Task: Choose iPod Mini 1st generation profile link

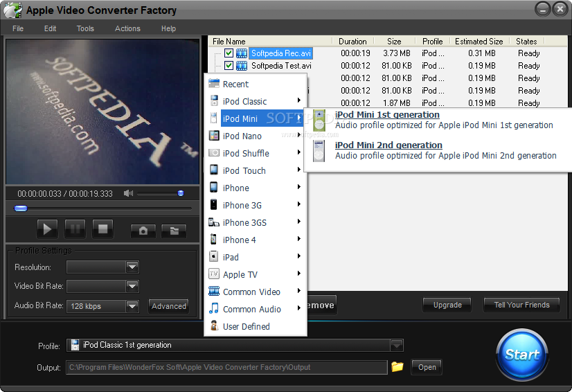Action: click(387, 114)
